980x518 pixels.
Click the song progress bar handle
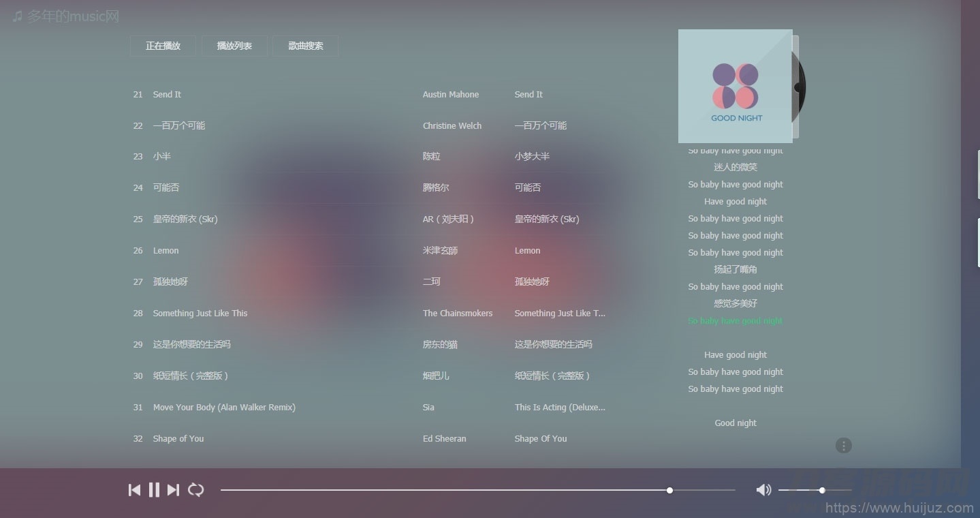click(669, 490)
